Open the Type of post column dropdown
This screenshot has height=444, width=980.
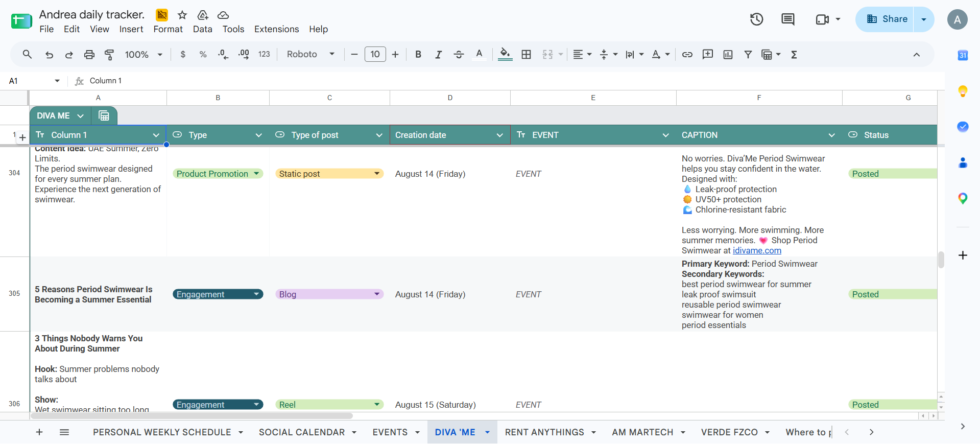point(379,135)
